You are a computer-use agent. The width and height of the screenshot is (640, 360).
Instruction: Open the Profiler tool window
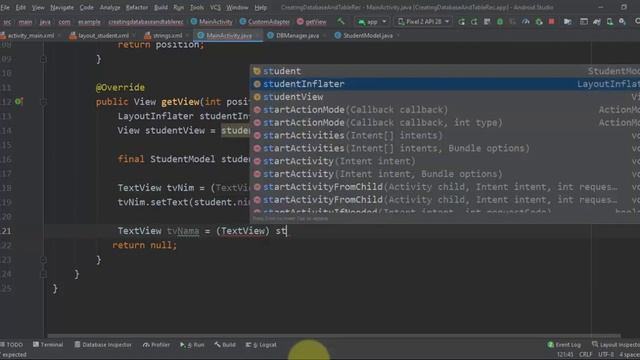click(x=156, y=344)
